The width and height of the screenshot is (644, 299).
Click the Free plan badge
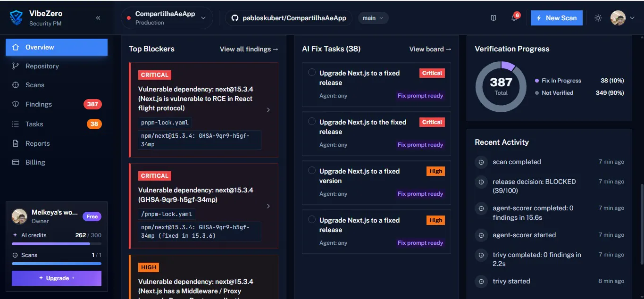[92, 216]
